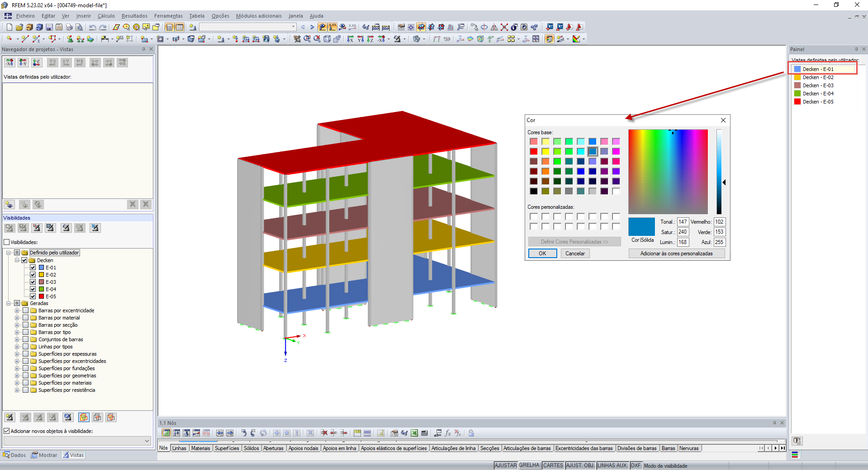Click the Vermelho value field
This screenshot has height=470, width=868.
point(719,222)
